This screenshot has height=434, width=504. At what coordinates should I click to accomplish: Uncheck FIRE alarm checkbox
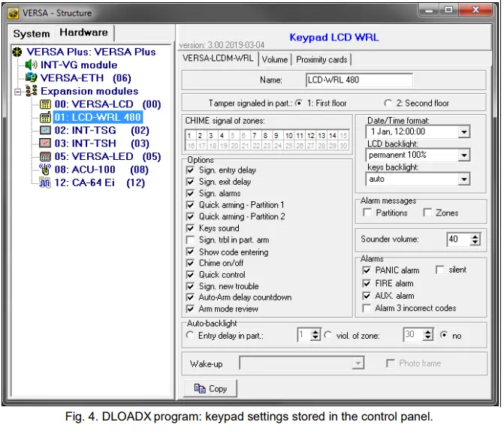367,283
